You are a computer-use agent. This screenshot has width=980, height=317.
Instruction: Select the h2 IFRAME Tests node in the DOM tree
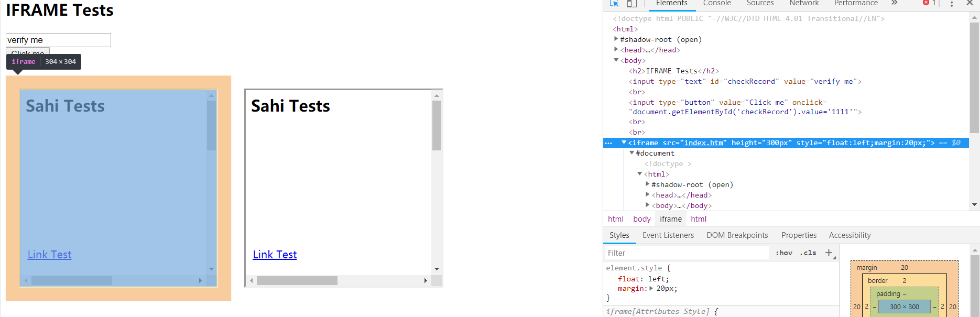[x=674, y=71]
